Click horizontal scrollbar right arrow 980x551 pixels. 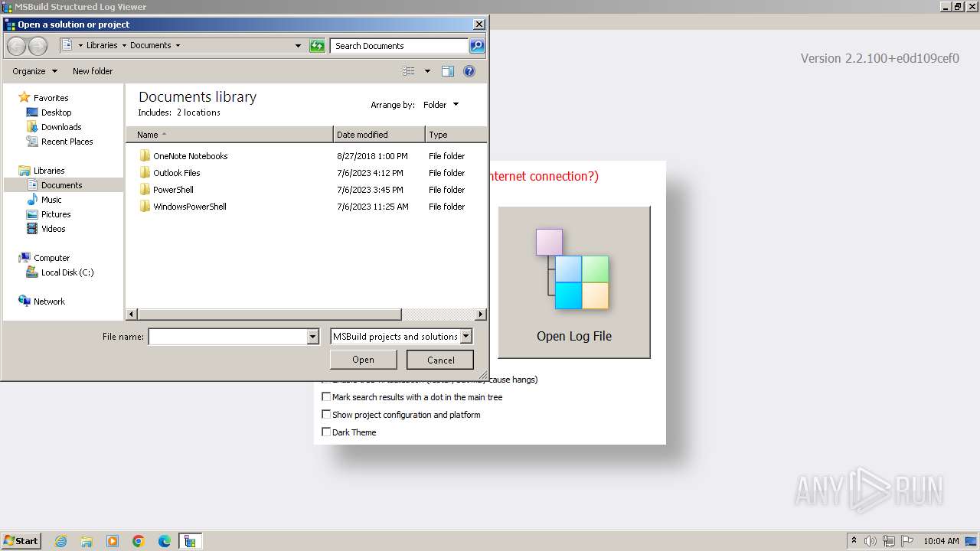click(481, 315)
